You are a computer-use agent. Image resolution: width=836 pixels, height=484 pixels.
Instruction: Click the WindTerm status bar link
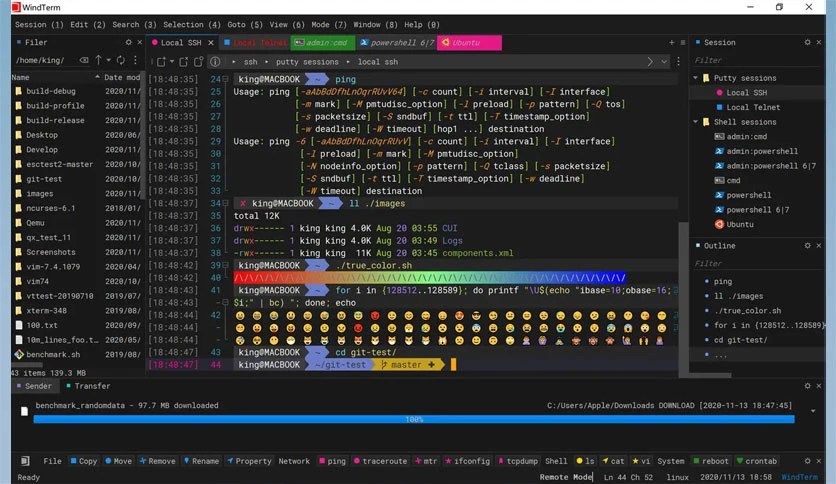pos(799,477)
